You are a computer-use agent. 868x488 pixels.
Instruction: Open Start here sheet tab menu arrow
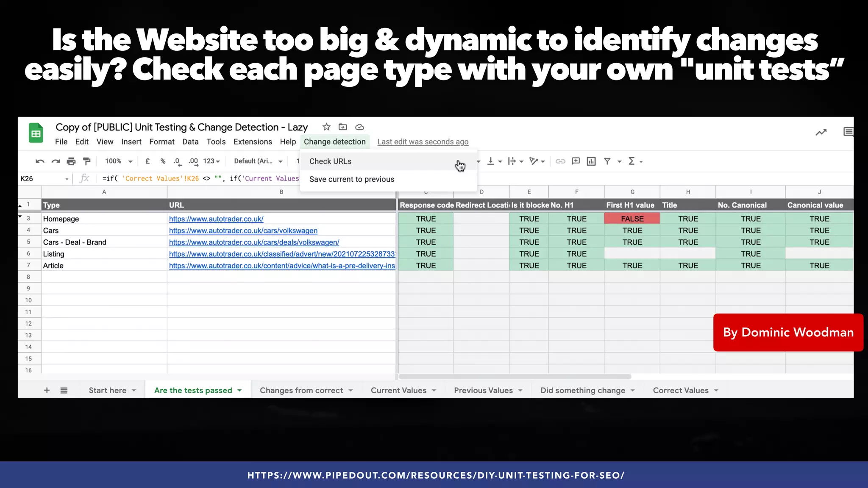click(134, 391)
